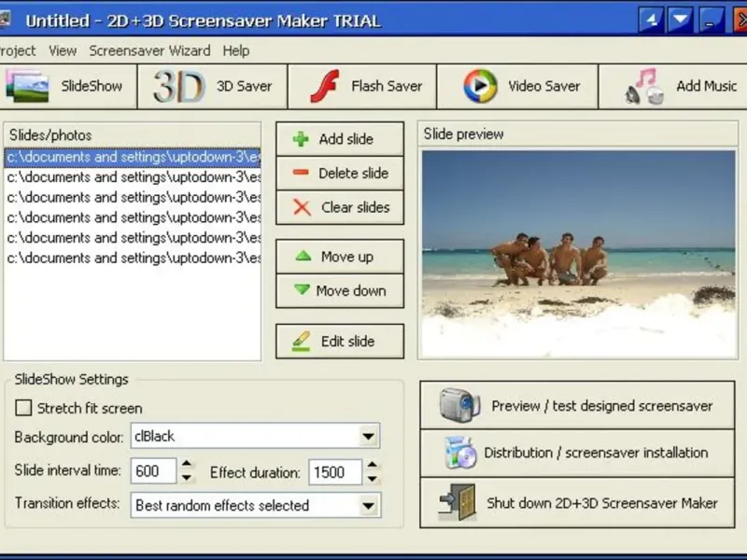
Task: Select the highlighted first slide path entry
Action: pos(133,157)
